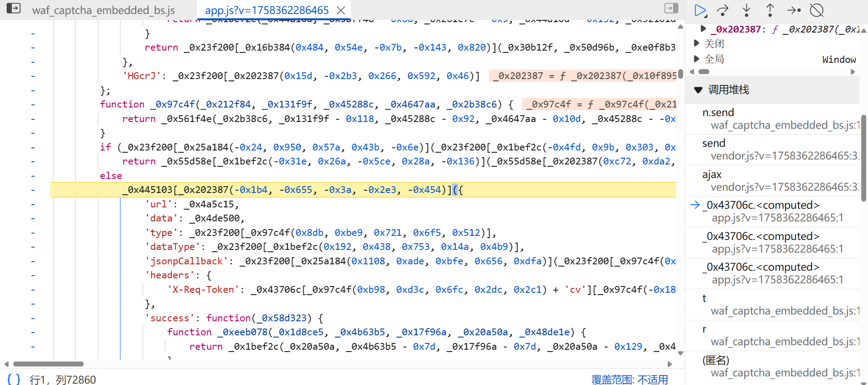The height and width of the screenshot is (385, 868).
Task: Expand the 全局 global scope
Action: [x=697, y=59]
